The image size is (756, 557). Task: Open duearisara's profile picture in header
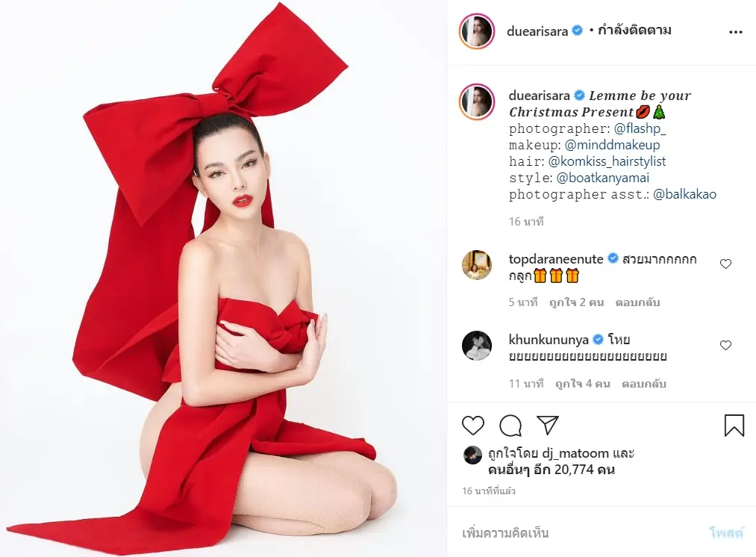[477, 31]
